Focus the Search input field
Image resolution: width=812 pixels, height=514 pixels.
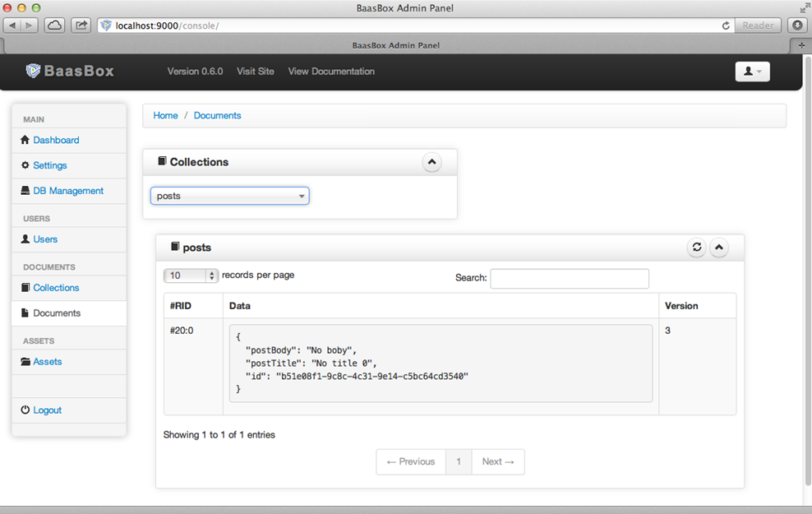click(569, 278)
